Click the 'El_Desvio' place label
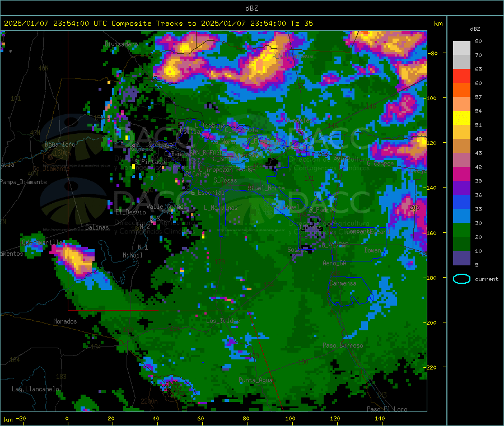This screenshot has height=426, width=504. pos(130,212)
